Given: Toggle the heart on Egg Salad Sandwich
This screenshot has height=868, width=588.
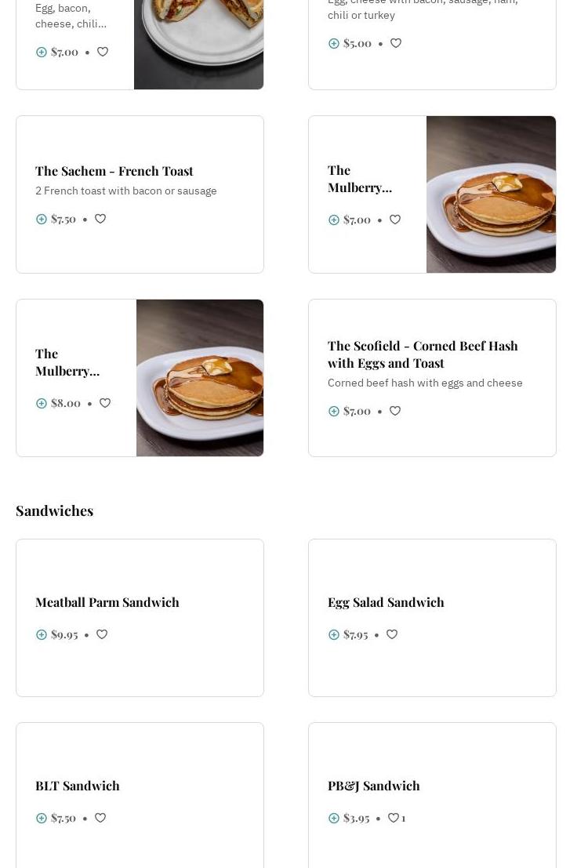Looking at the screenshot, I should pyautogui.click(x=392, y=634).
